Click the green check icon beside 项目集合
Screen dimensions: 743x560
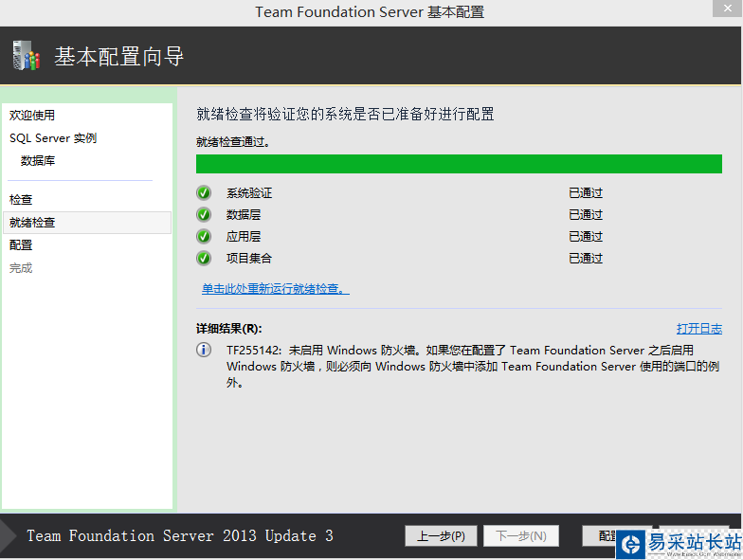pyautogui.click(x=204, y=258)
